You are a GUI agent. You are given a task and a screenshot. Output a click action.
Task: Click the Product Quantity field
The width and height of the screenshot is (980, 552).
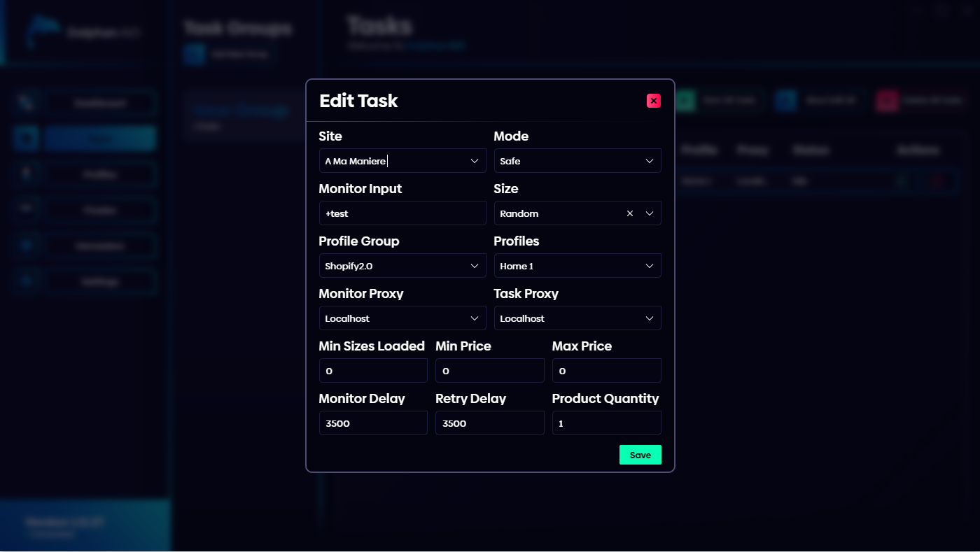coord(606,423)
